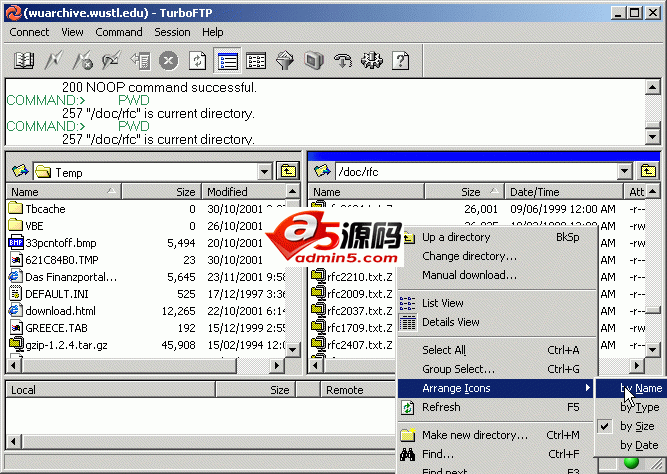Click the remote Date/Time column header
This screenshot has width=667, height=474.
coord(535,191)
